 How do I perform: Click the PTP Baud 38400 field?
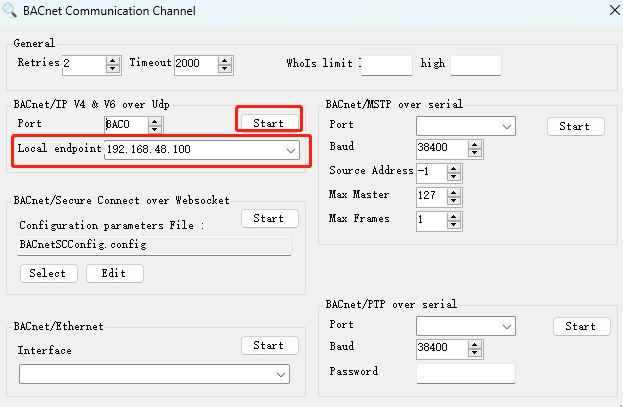point(442,349)
